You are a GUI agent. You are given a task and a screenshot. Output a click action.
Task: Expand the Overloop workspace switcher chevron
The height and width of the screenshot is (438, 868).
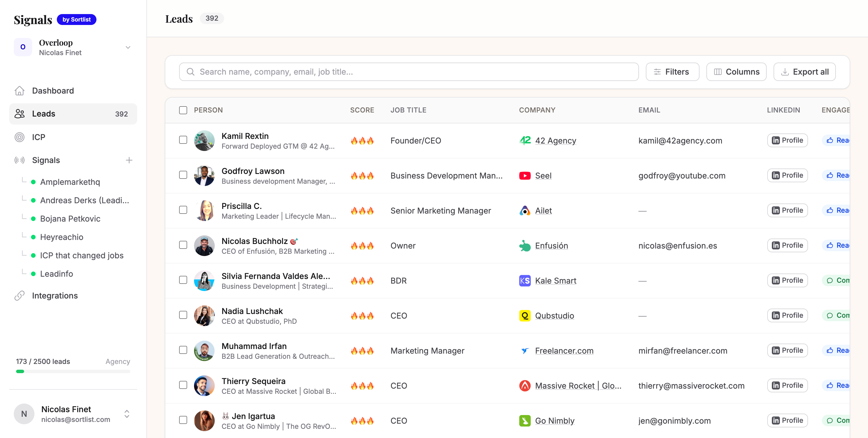pos(128,47)
